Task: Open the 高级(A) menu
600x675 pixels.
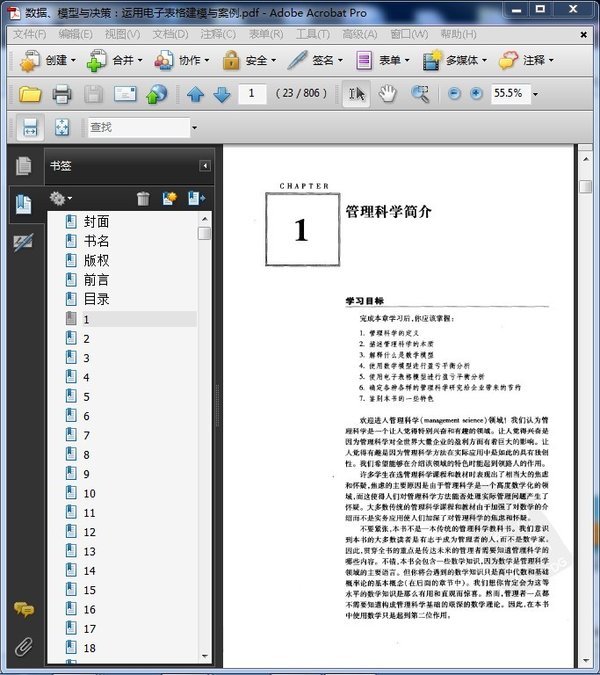Action: [x=360, y=34]
